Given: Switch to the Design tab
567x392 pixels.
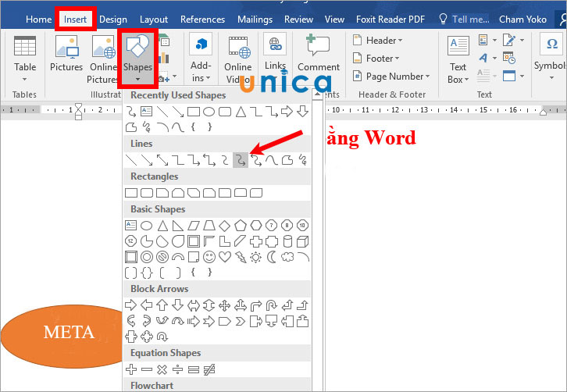Looking at the screenshot, I should 113,19.
